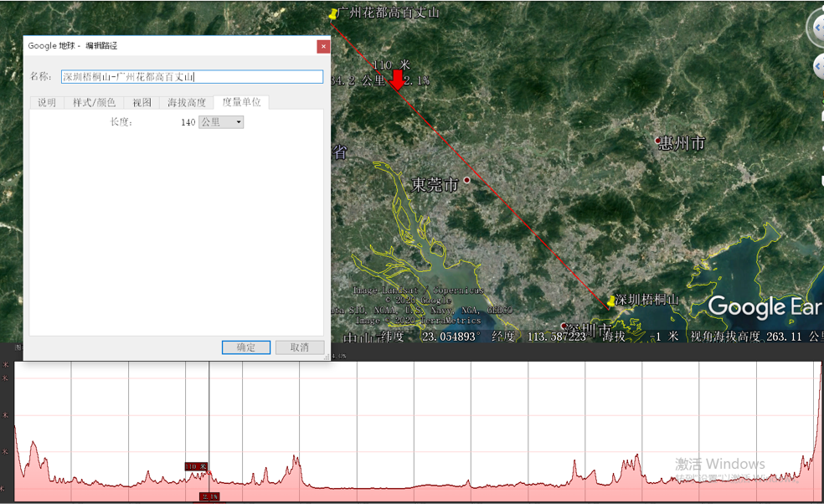Select the 深圳梧桐山 yellow pushpin
The image size is (824, 504).
[x=610, y=301]
